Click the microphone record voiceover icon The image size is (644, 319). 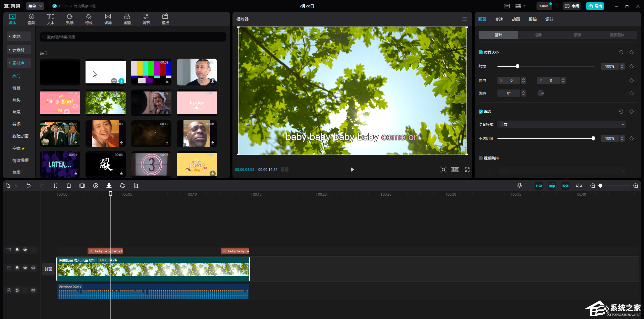519,186
